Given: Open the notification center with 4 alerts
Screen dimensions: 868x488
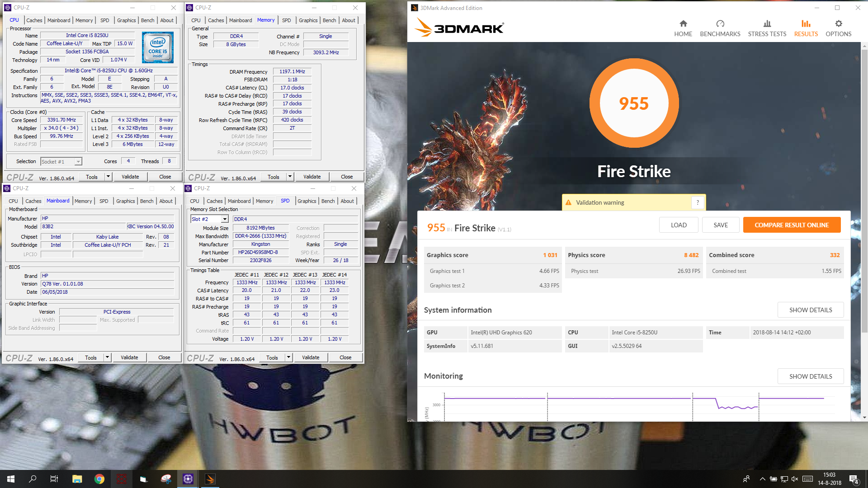Looking at the screenshot, I should coord(854,479).
